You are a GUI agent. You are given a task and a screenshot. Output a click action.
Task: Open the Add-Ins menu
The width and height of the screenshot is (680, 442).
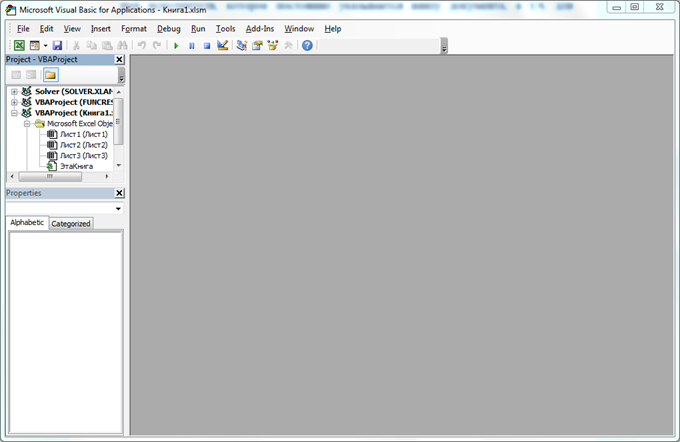coord(260,29)
